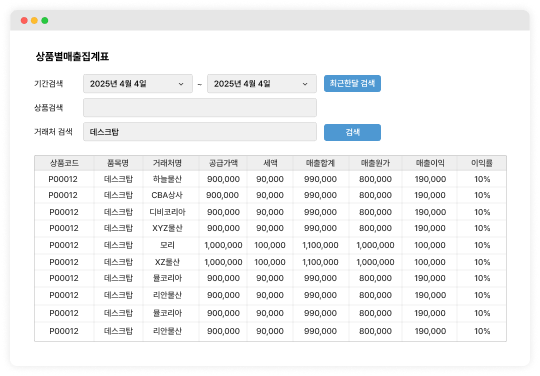Click the 공급가액 column header
Image resolution: width=540 pixels, height=376 pixels.
click(223, 163)
